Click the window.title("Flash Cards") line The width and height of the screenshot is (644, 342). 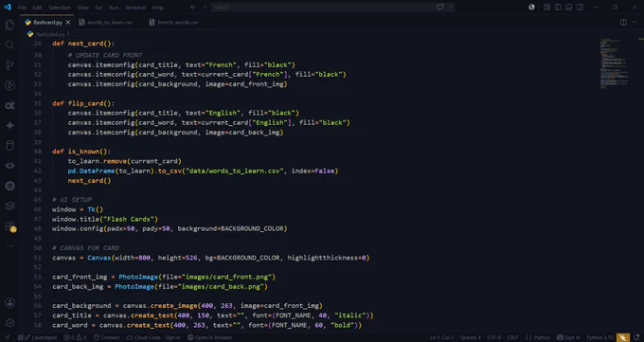coord(105,219)
